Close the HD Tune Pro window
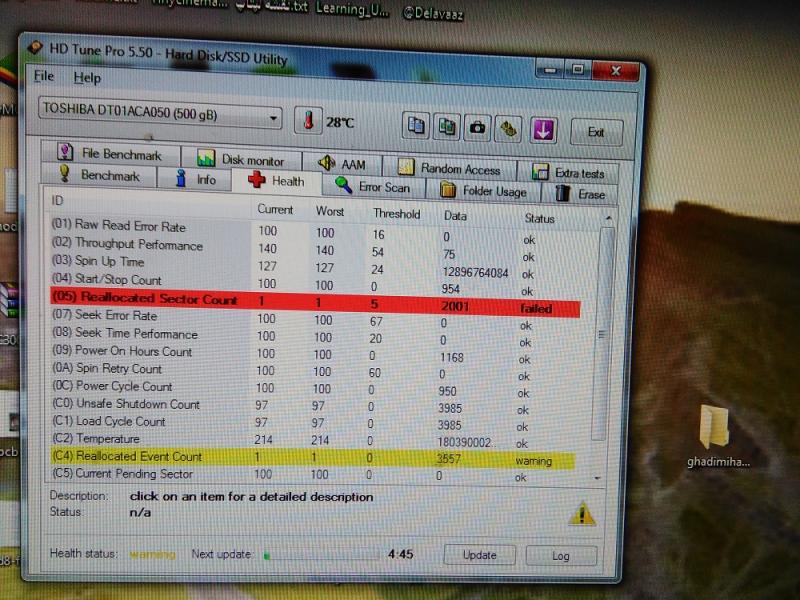The width and height of the screenshot is (800, 600). (616, 71)
